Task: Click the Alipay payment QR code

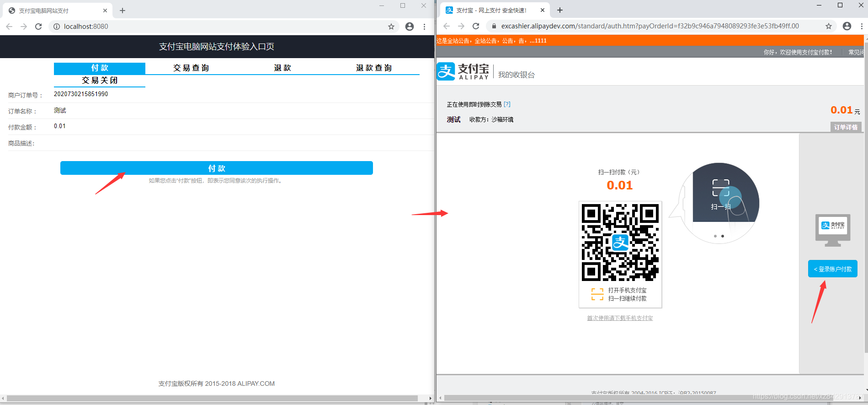Action: point(620,242)
